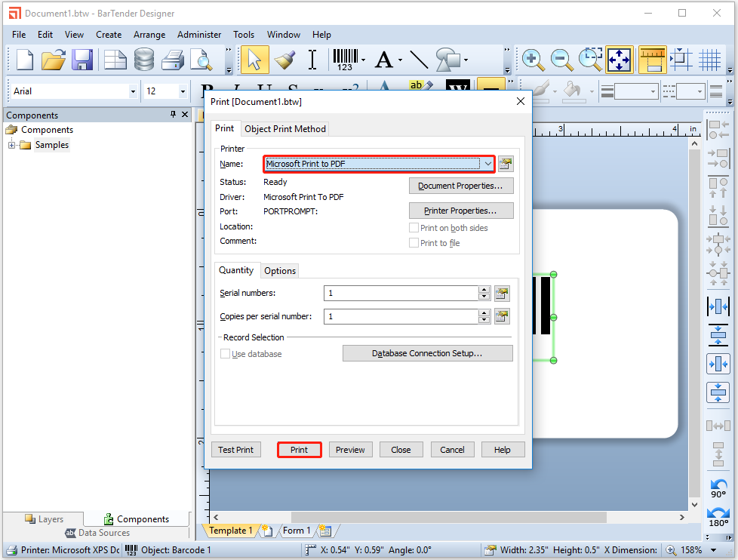This screenshot has height=560, width=738.
Task: Open Page Setup toolbar icon
Action: (x=115, y=60)
